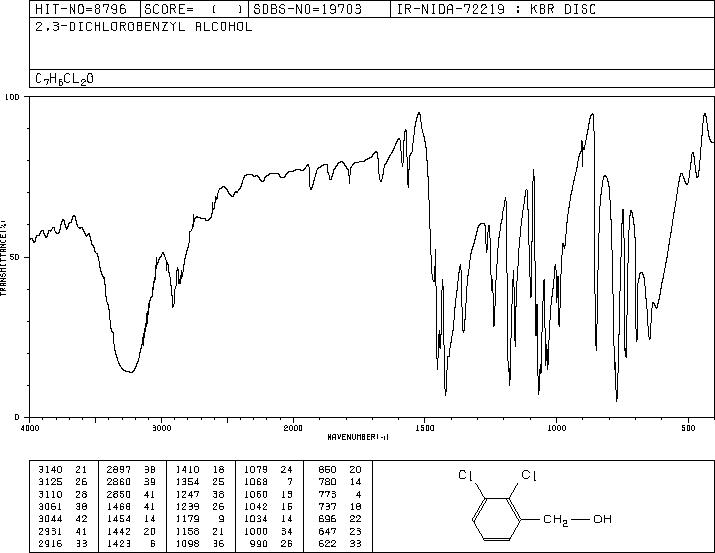Select the SCORE= field in the header
Viewport: 715px width, 553px height.
(194, 9)
